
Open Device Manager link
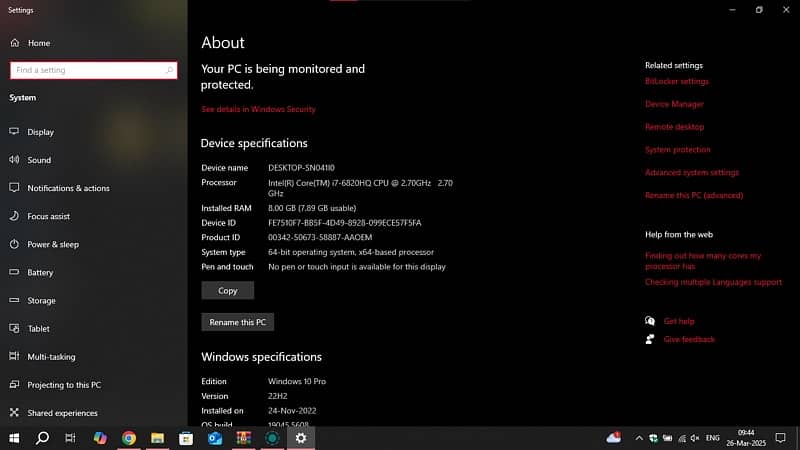674,104
